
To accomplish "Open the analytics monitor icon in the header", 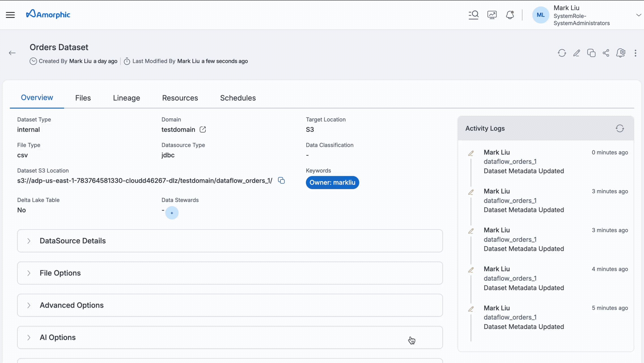I will tap(492, 15).
